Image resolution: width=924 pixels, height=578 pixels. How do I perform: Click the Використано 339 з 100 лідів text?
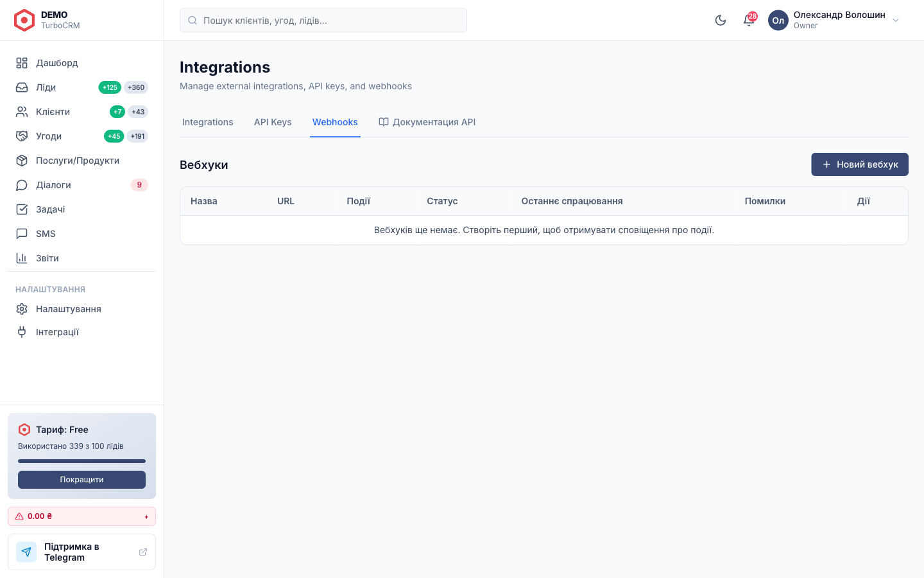point(71,446)
